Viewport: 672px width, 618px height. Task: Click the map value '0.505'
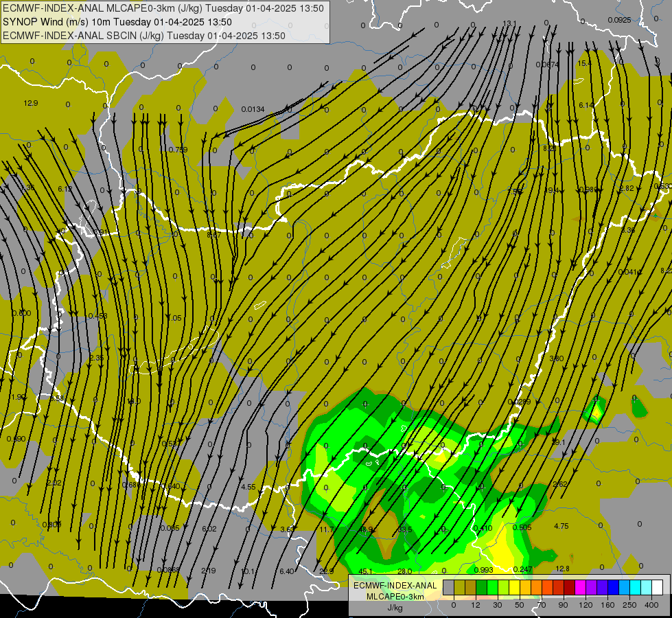(x=522, y=527)
